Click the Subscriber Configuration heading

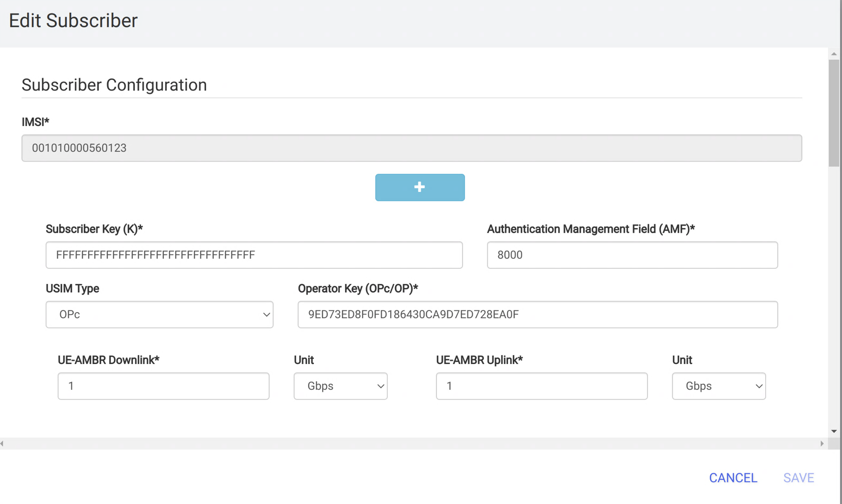(114, 85)
